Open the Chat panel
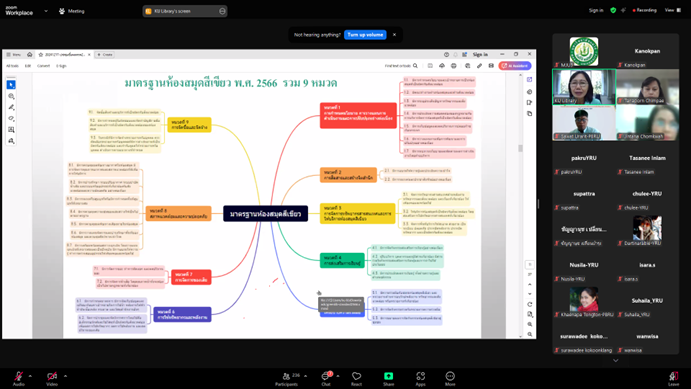This screenshot has height=389, width=691. click(326, 378)
